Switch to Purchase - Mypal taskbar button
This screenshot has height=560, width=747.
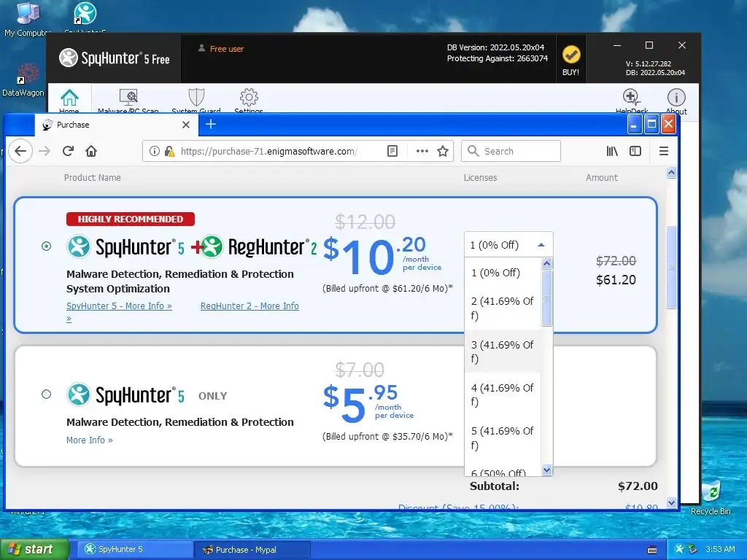click(252, 550)
